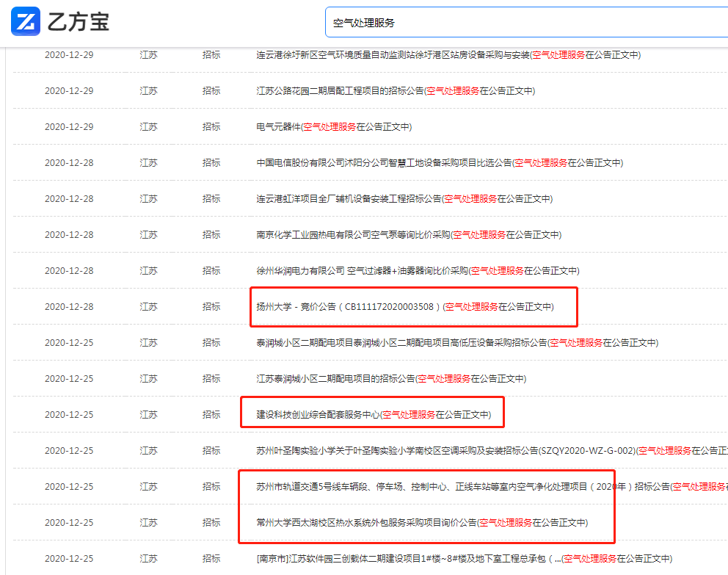Open 江苏公路花园二期居配工程项目的招标公告
Viewport: 728px width, 575px height.
(396, 90)
